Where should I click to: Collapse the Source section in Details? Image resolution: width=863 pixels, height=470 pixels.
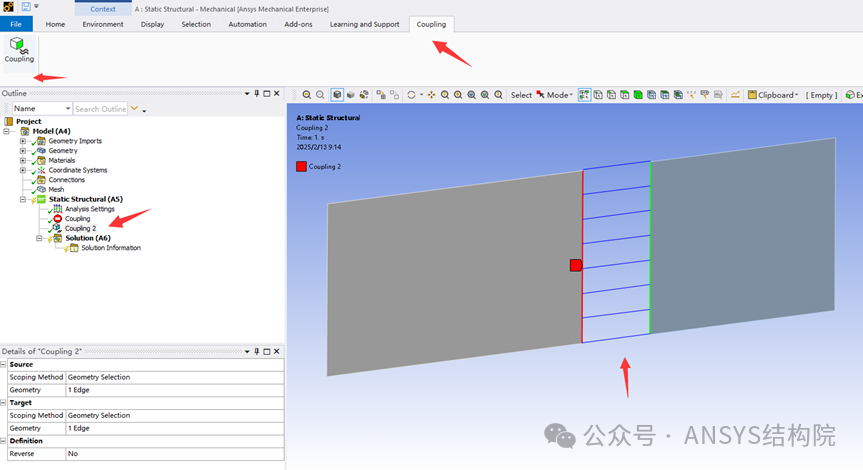click(x=3, y=364)
